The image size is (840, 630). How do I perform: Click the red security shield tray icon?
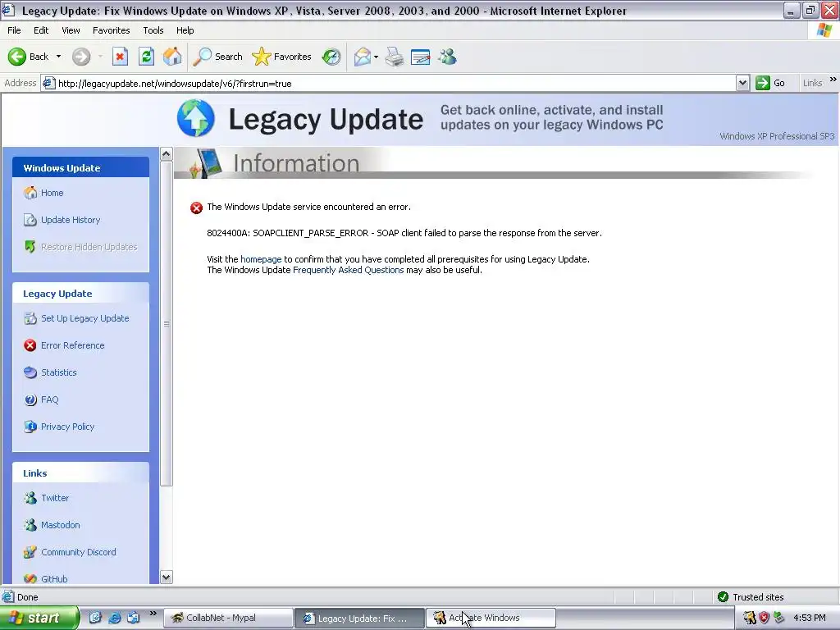(764, 618)
